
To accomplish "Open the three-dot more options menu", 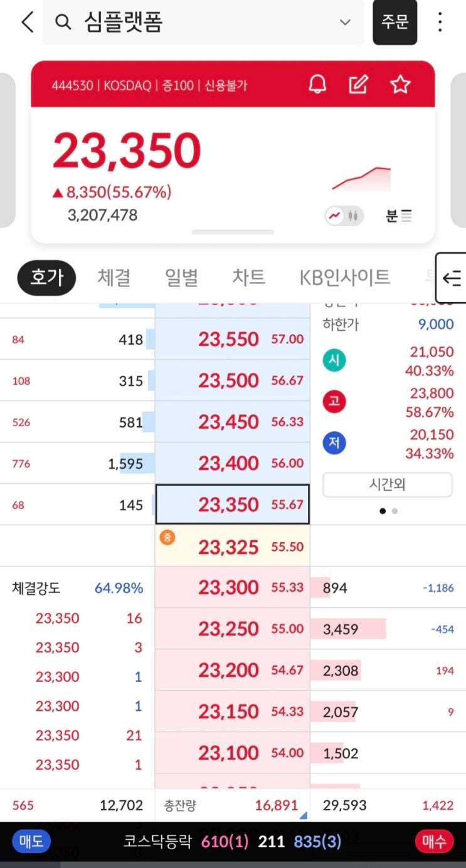I will 440,23.
